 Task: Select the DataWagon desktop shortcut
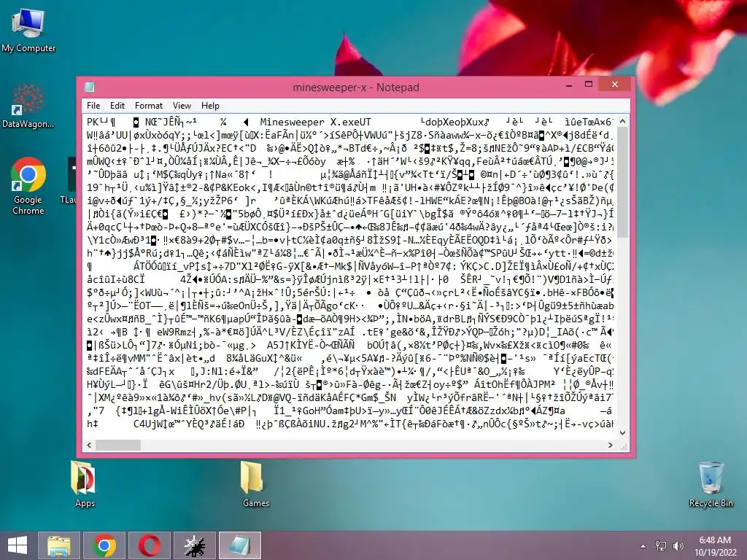tap(28, 106)
